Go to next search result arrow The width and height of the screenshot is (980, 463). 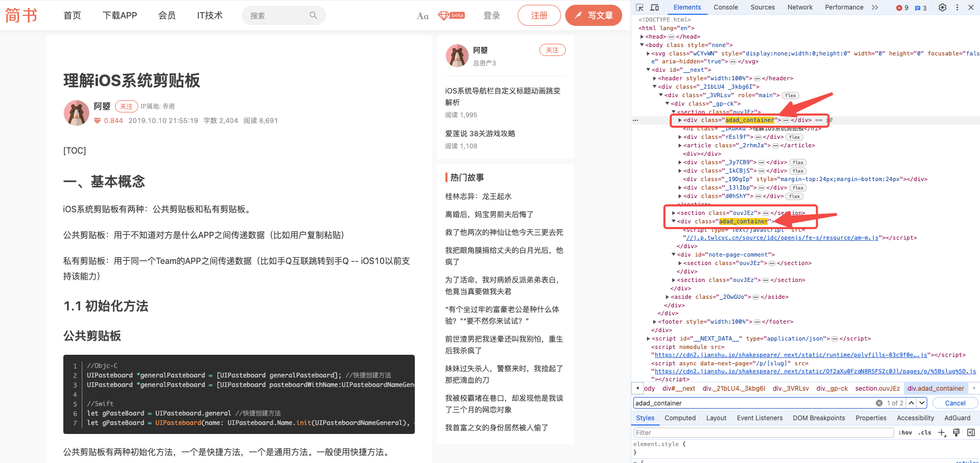click(922, 403)
